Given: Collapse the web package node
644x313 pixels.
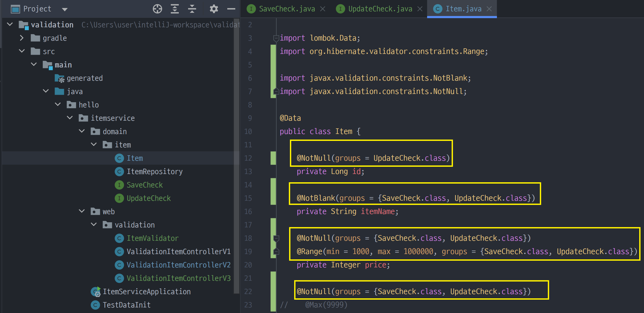Looking at the screenshot, I should pyautogui.click(x=82, y=211).
